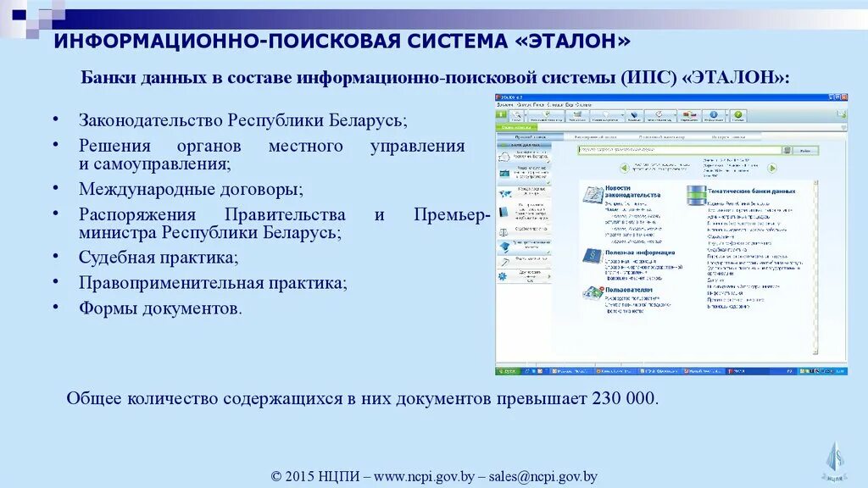Click bullet text Судебная практика
Image resolution: width=868 pixels, height=488 pixels.
point(159,258)
